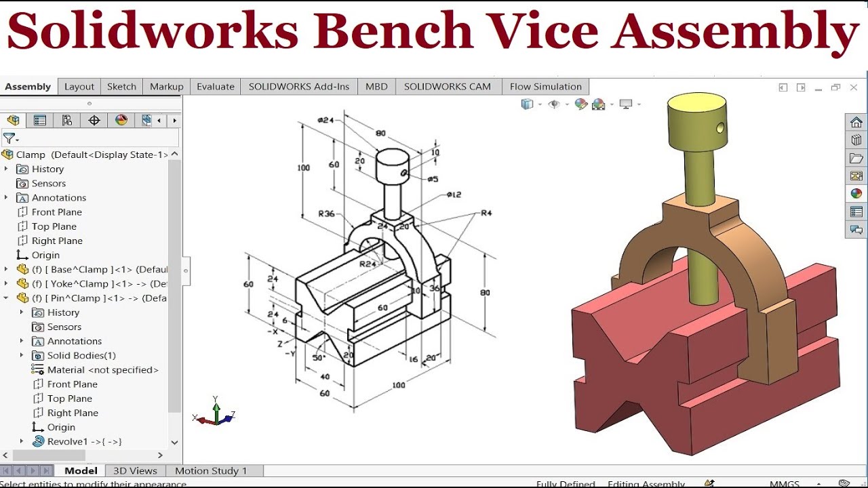Expand the Solid Bodies(1) folder
The height and width of the screenshot is (488, 868).
[22, 355]
